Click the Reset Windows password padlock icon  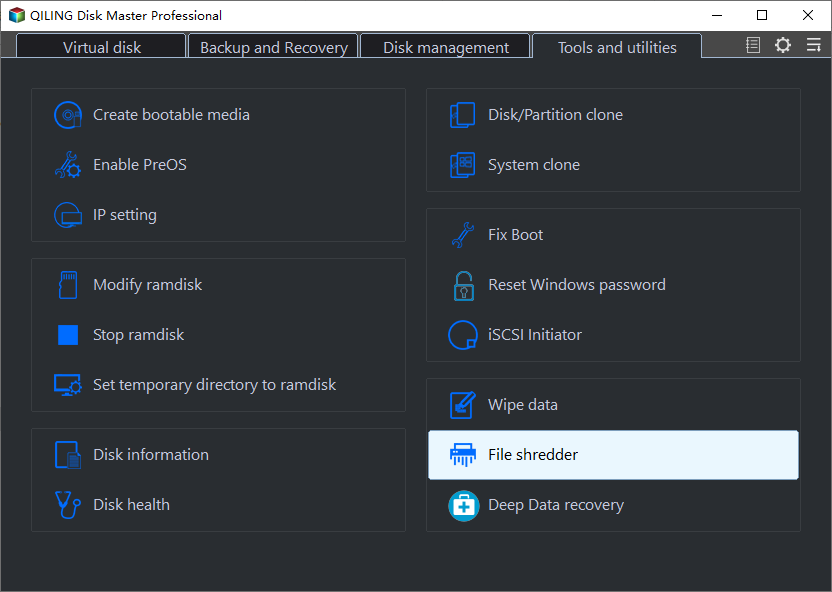[x=464, y=285]
